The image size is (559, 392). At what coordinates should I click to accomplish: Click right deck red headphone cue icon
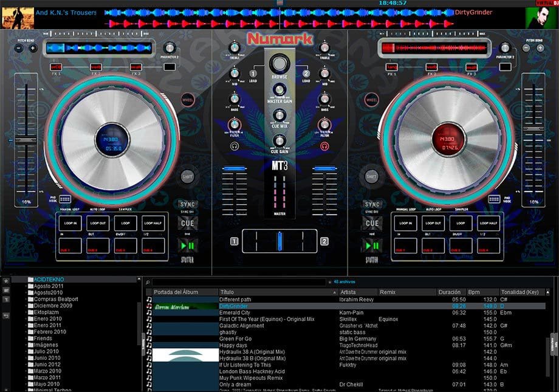(x=324, y=146)
